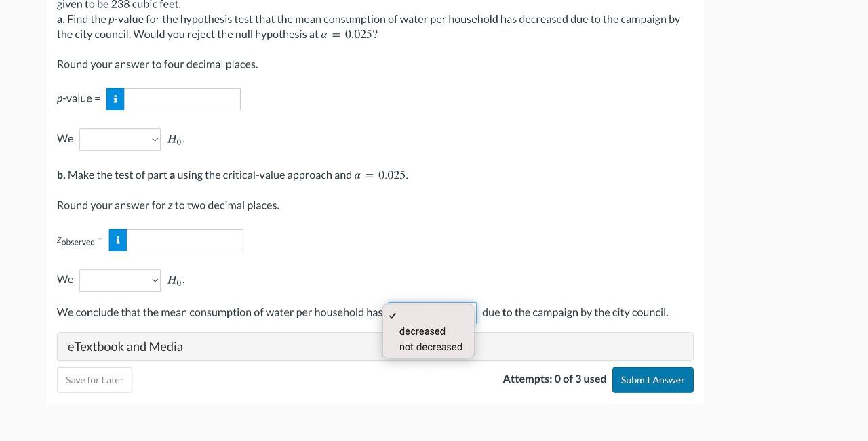Click the checkmark next to the current selection
The width and height of the screenshot is (868, 441).
click(x=393, y=314)
